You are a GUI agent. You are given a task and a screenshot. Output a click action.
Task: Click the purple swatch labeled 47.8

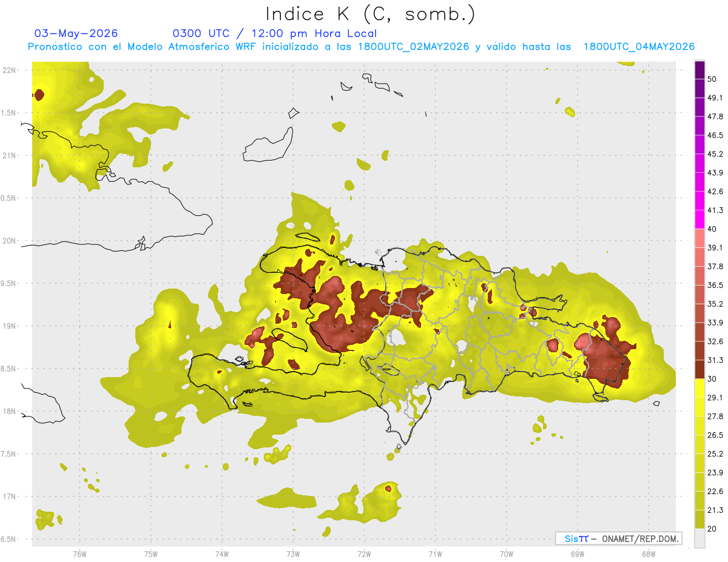coord(699,107)
